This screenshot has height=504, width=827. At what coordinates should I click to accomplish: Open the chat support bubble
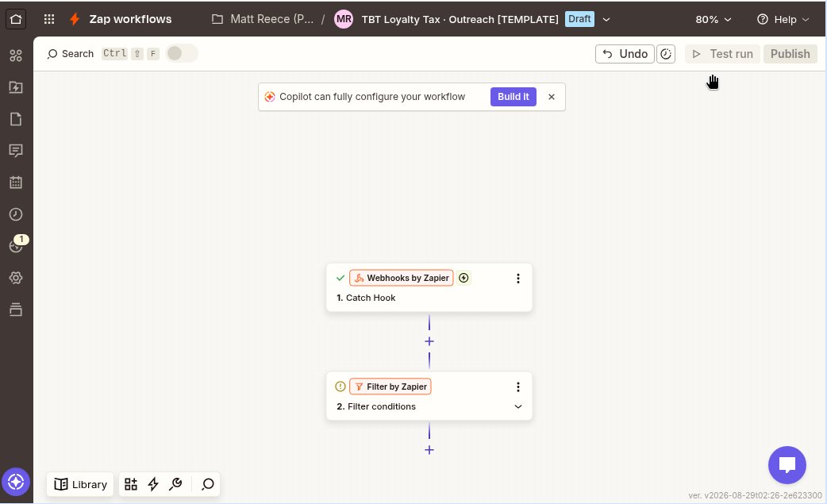[x=787, y=465]
